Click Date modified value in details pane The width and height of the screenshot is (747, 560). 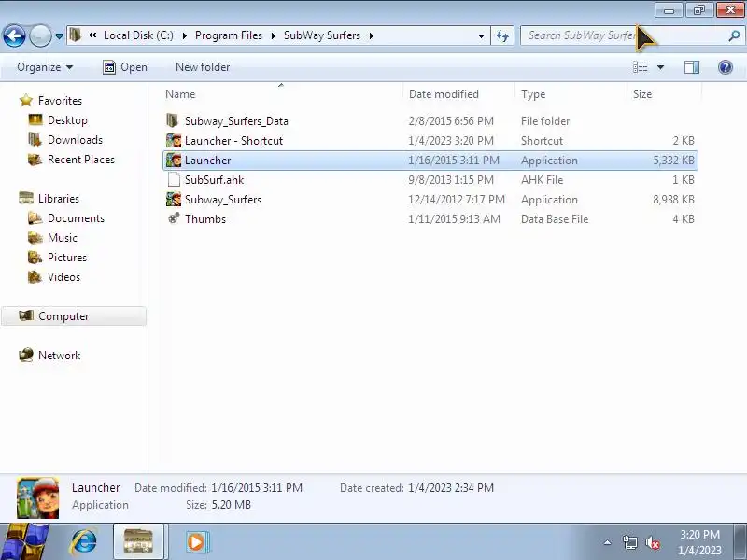(x=256, y=487)
